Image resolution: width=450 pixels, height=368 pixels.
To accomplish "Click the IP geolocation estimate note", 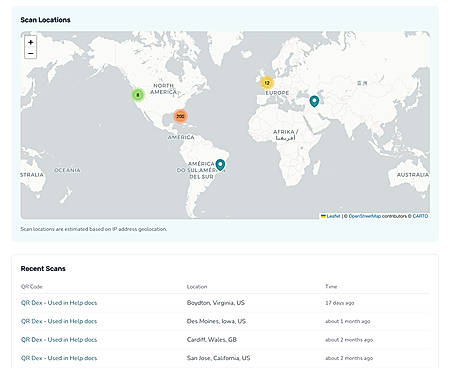I will [94, 229].
